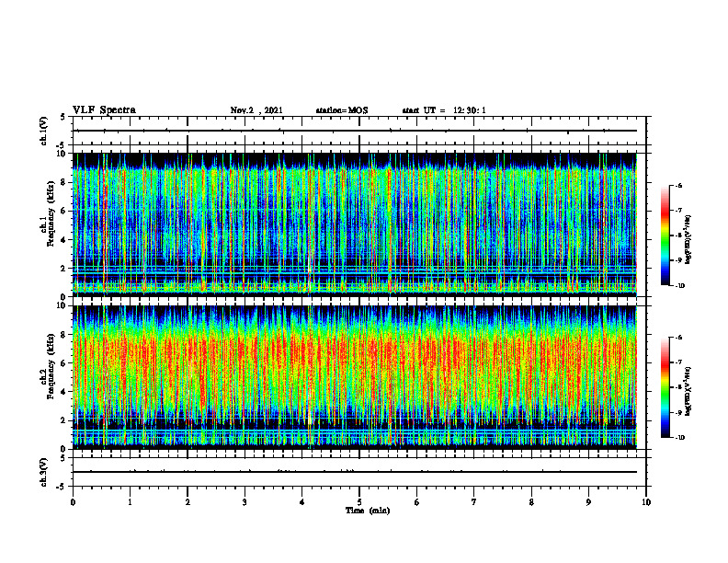Viewport: 728px width, 563px height.
Task: Click the "ch.3(V)" waveform axis label
Action: coord(44,472)
